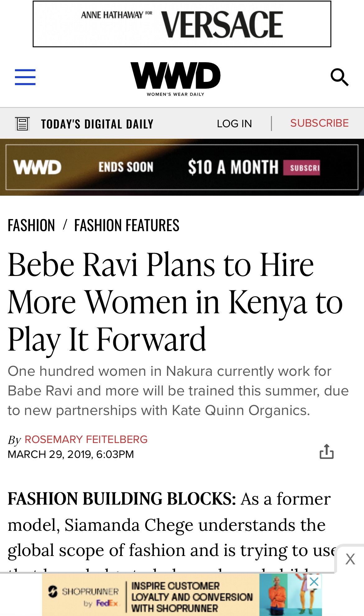Open Today's Digital Daily

tap(97, 124)
